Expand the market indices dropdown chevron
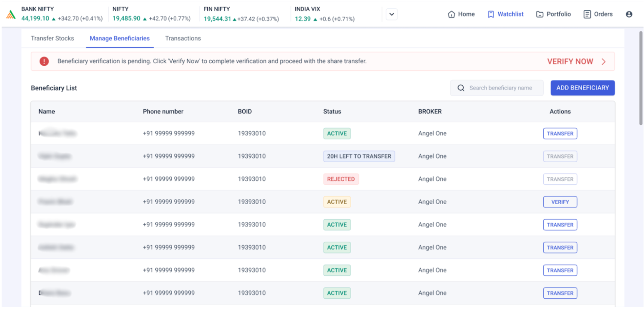644x311 pixels. (391, 14)
